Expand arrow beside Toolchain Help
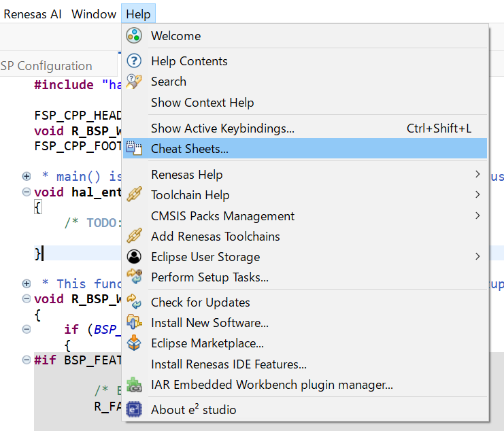 point(477,194)
